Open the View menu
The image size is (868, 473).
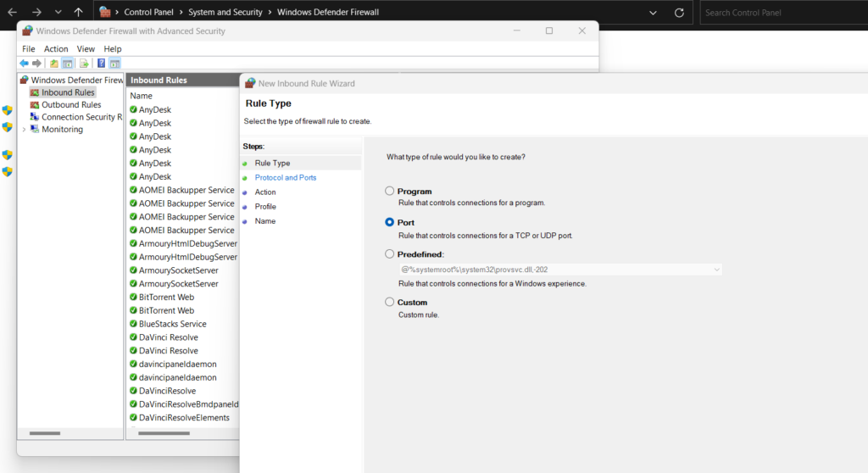[x=86, y=48]
